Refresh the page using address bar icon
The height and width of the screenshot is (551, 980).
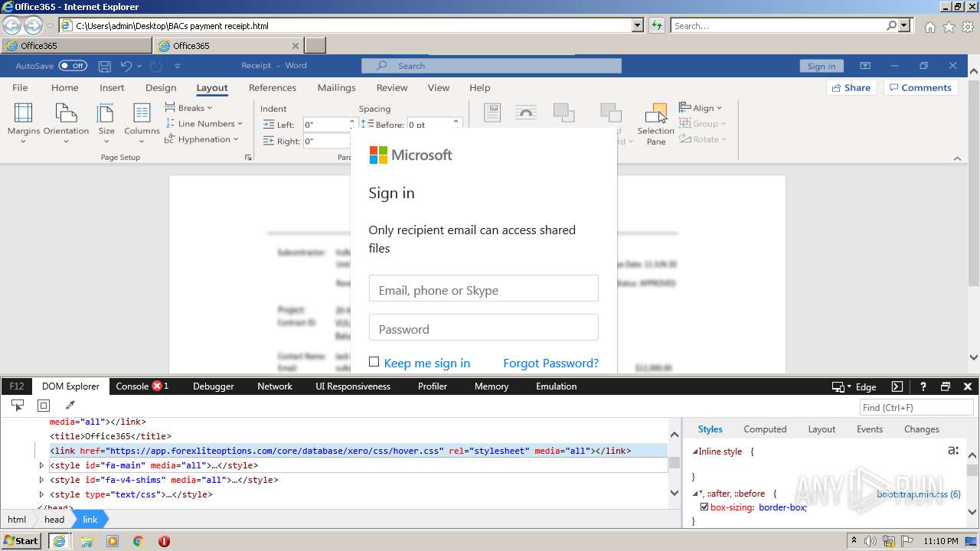tap(656, 26)
